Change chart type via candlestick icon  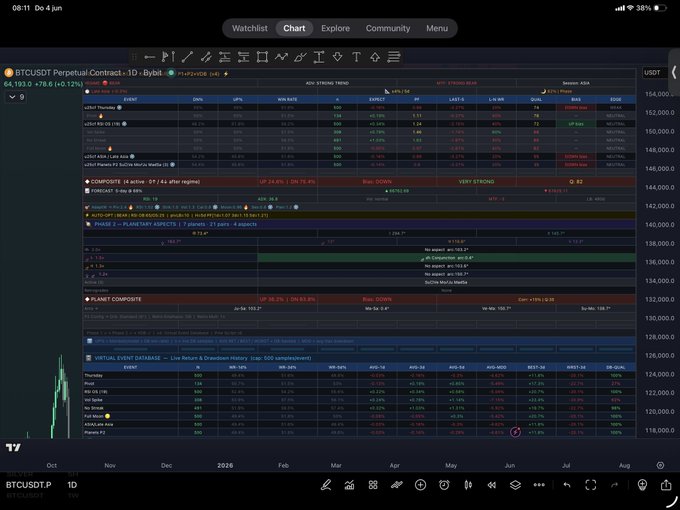point(468,485)
